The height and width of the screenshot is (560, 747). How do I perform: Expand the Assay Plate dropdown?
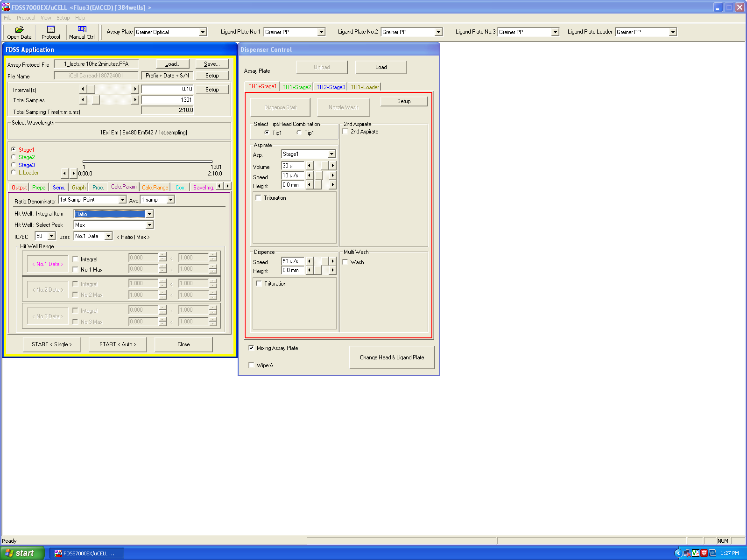pos(203,32)
